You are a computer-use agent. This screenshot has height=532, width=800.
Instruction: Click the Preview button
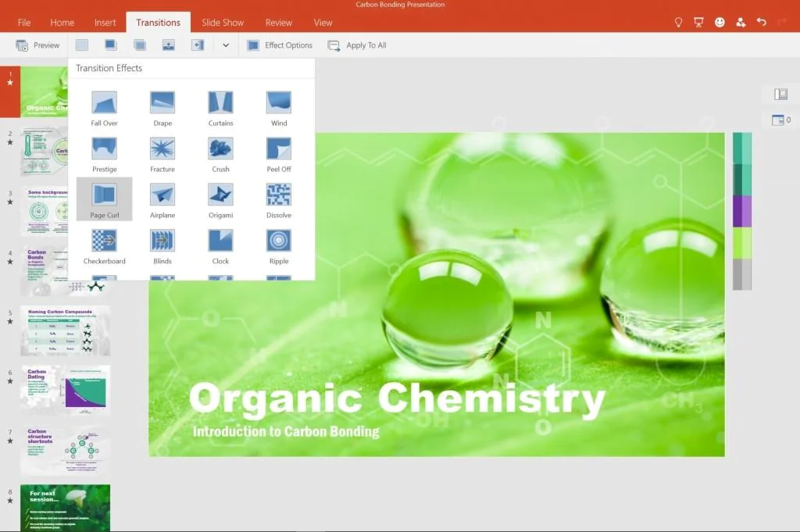[37, 45]
